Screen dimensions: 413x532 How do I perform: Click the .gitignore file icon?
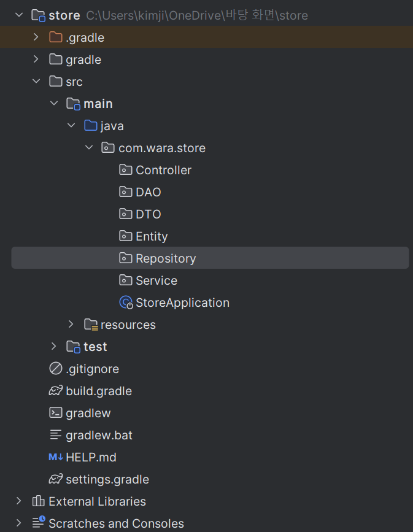point(56,369)
